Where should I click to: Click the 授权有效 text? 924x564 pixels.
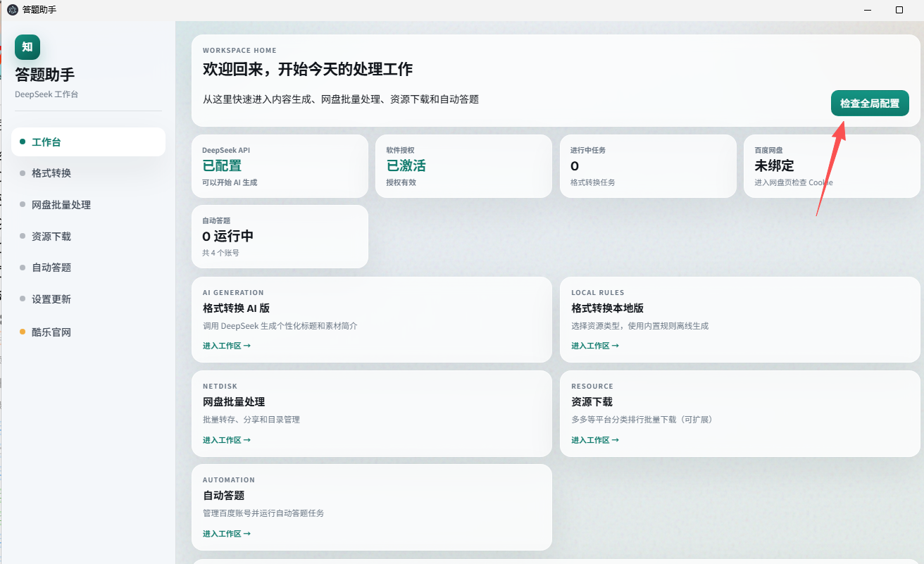click(x=401, y=182)
